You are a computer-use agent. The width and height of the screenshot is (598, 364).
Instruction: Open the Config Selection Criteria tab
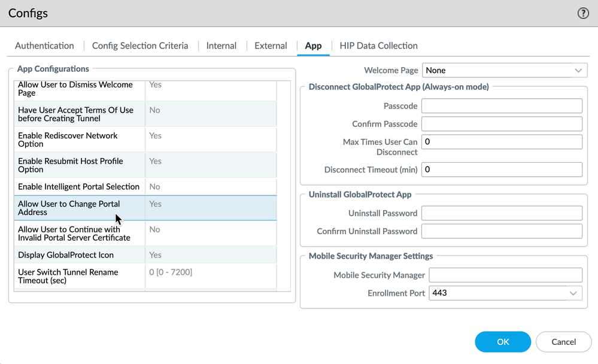click(x=140, y=45)
